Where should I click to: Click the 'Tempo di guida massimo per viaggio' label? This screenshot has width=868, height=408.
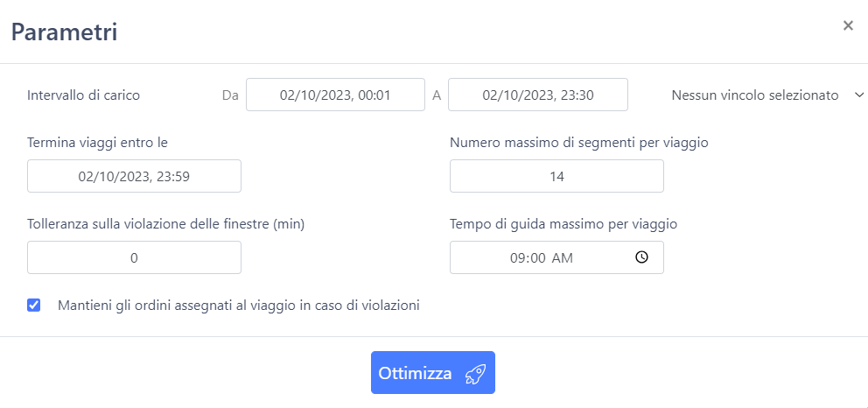(563, 224)
